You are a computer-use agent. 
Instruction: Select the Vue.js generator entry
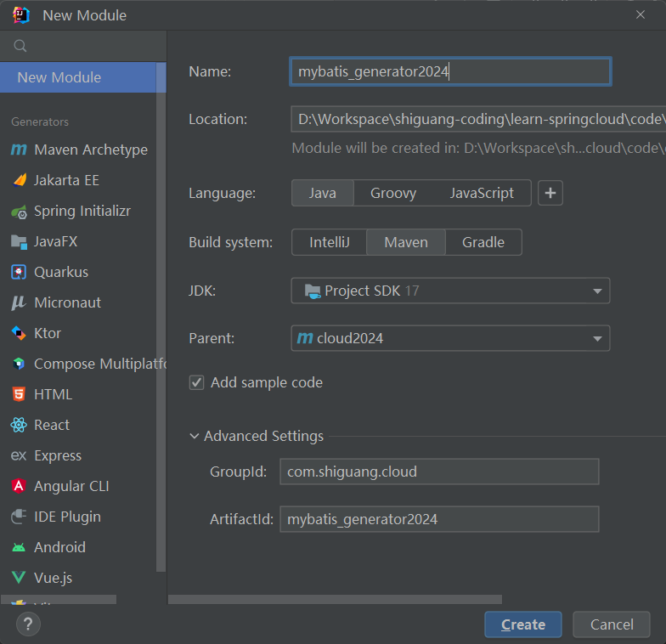coord(78,578)
